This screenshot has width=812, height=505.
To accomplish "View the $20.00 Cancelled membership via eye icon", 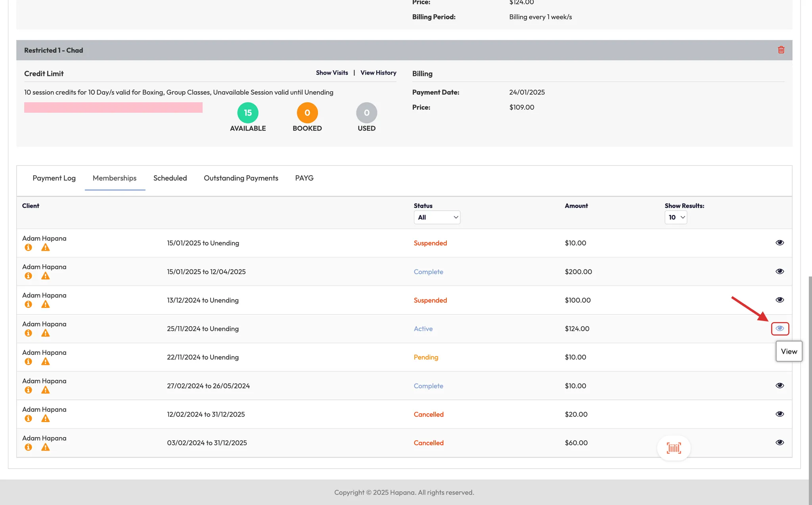I will tap(779, 414).
